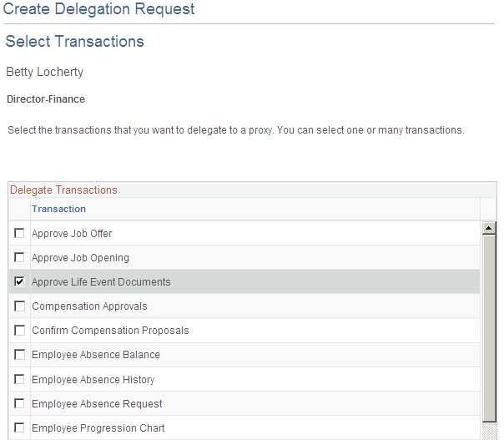Click Approve Life Event Documents text
Screen dimensions: 504x440
pyautogui.click(x=101, y=282)
